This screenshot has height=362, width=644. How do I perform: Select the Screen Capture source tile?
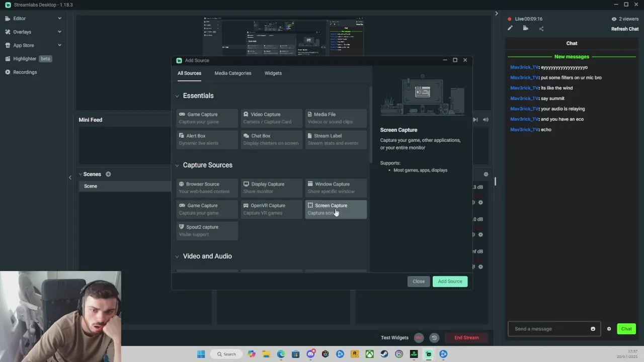pos(336,209)
